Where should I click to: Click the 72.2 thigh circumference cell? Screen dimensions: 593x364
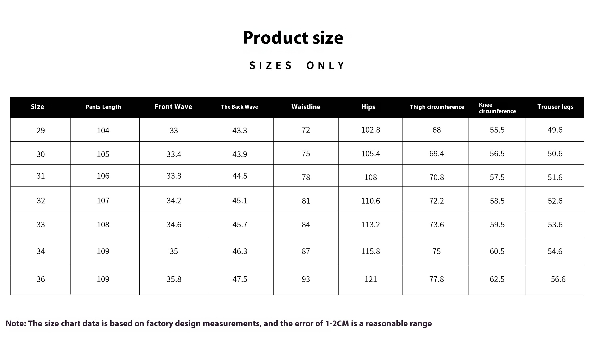point(437,201)
